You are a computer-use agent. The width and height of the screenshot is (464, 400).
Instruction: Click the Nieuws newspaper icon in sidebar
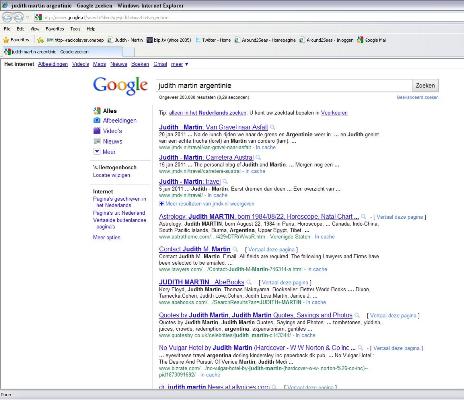[97, 141]
